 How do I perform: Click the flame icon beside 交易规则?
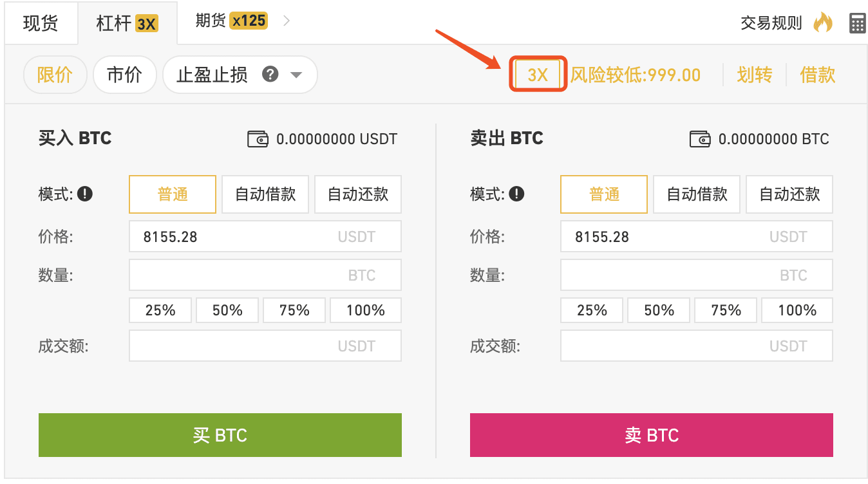822,23
